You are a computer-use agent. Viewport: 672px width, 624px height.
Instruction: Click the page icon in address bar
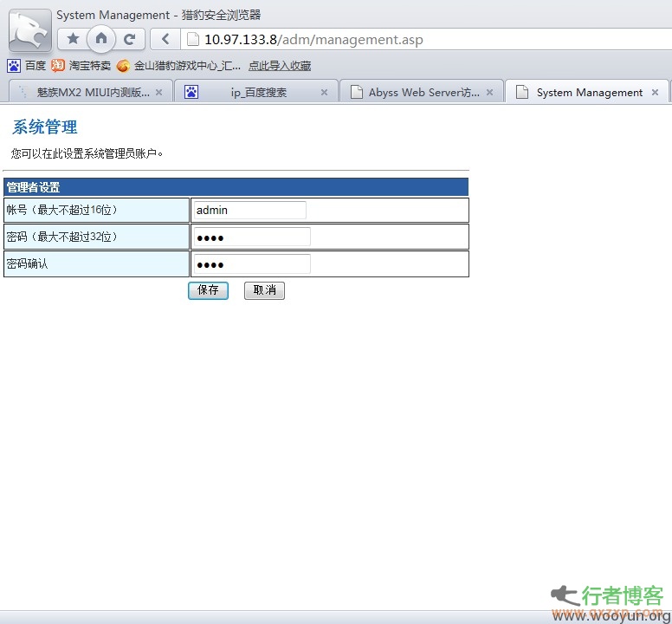pyautogui.click(x=193, y=39)
